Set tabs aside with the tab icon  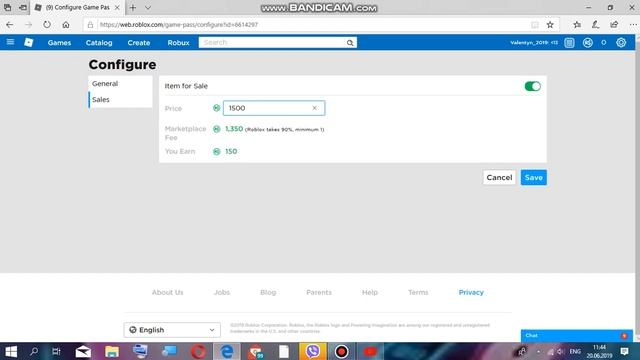tap(23, 7)
